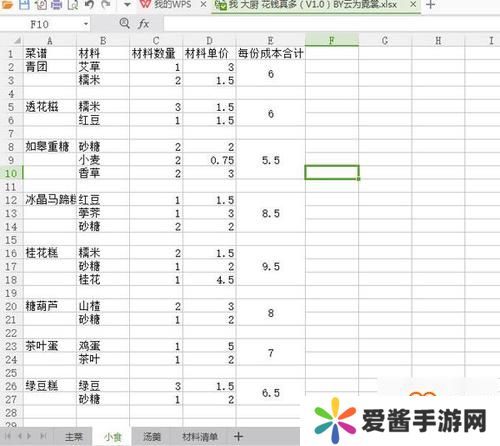Click the formula bar input field
The width and height of the screenshot is (500, 446).
coord(332,24)
